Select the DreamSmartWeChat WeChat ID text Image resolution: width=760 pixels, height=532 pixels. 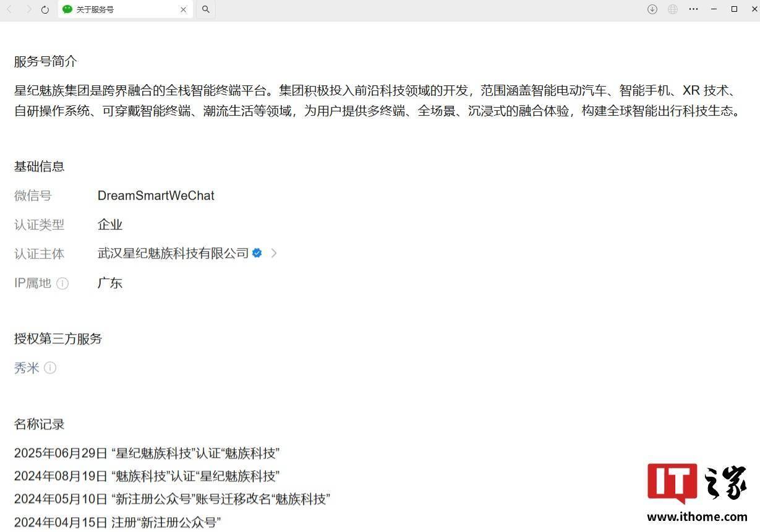pyautogui.click(x=156, y=195)
